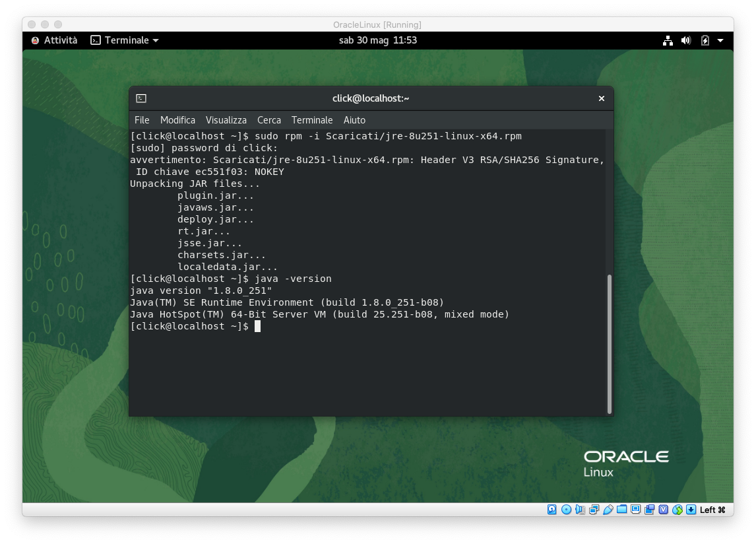Open the Modifica menu
756x544 pixels.
point(177,120)
